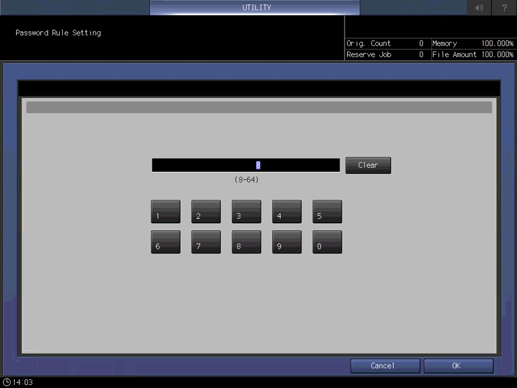Cancel the password rule setting

pyautogui.click(x=385, y=366)
